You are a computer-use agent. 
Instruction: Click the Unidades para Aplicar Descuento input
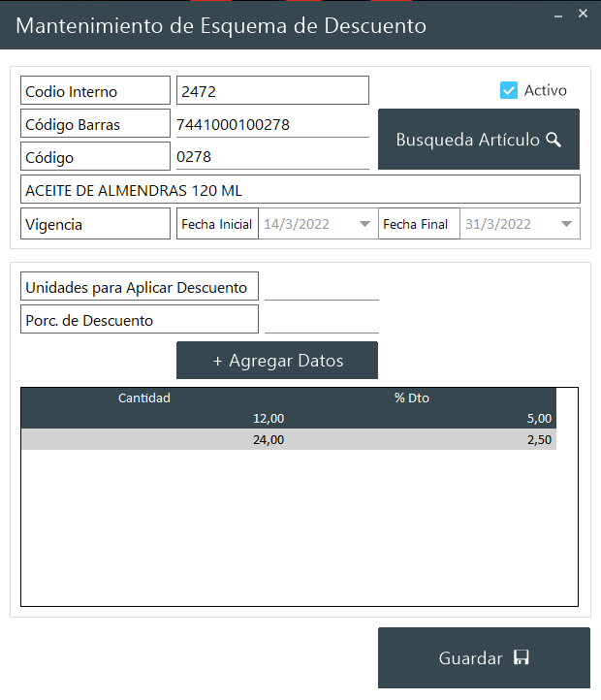click(321, 287)
